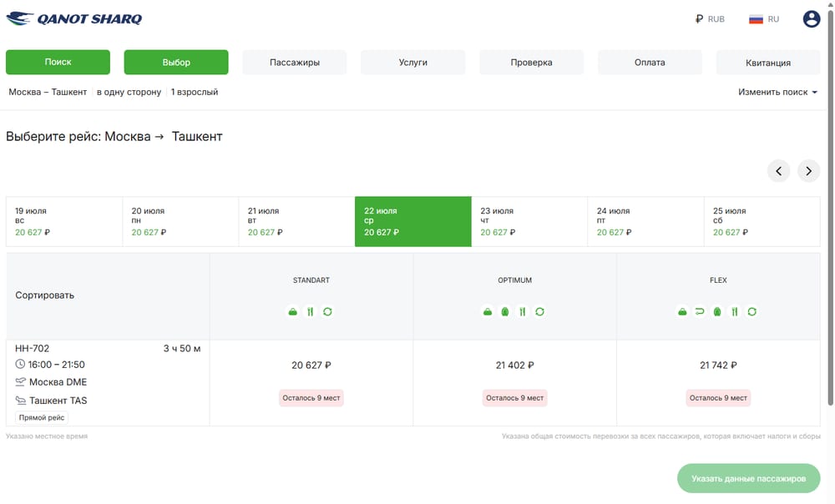Click the meal icon under OPTIMUM
This screenshot has height=504, width=835.
click(x=523, y=312)
